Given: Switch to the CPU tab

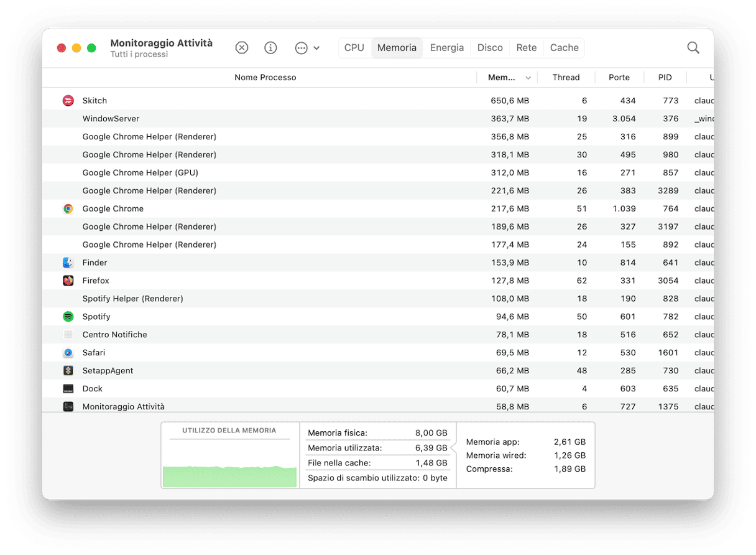Looking at the screenshot, I should [x=354, y=48].
